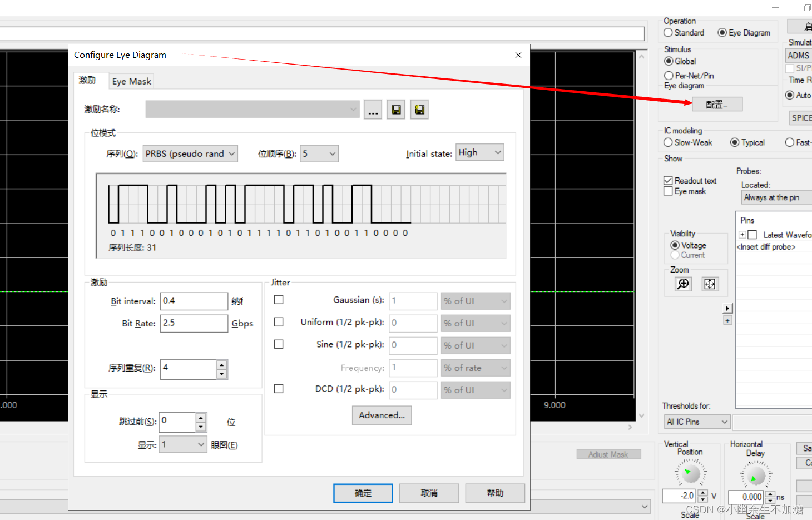Click the ADMS simulator button

(x=799, y=56)
